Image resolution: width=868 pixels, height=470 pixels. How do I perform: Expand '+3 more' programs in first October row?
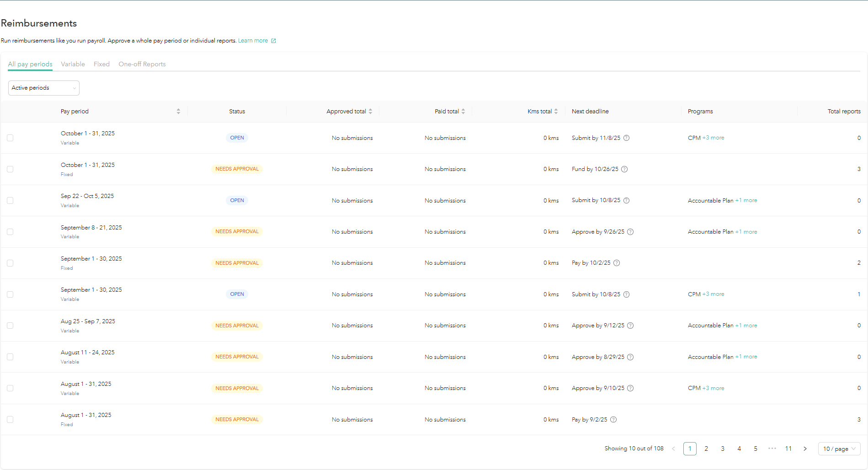point(713,138)
